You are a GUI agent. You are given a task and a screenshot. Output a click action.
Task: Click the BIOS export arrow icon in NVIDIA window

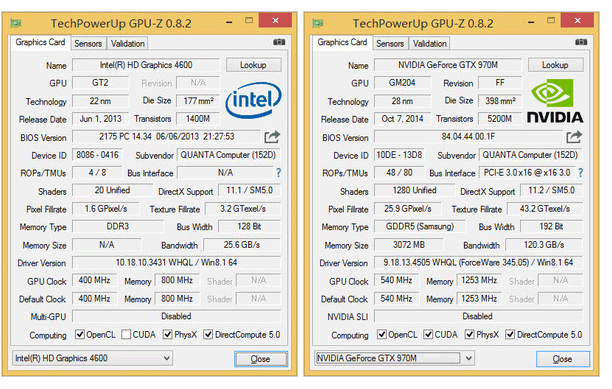[x=574, y=137]
